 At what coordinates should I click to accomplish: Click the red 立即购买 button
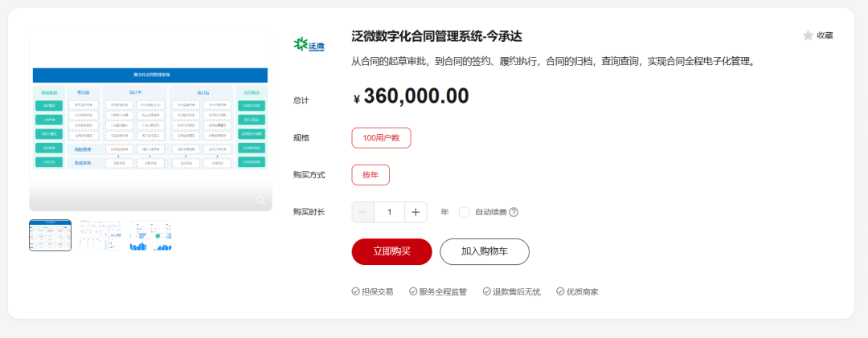tap(391, 252)
